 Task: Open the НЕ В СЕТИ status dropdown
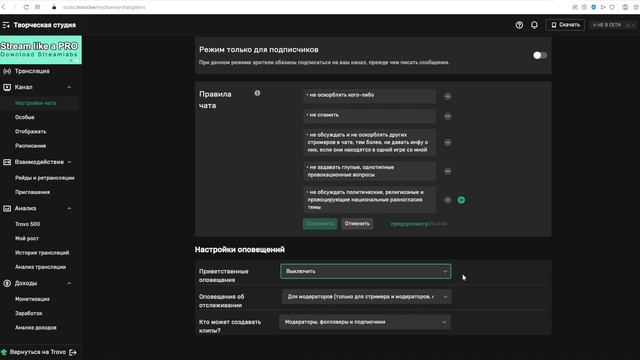point(613,25)
